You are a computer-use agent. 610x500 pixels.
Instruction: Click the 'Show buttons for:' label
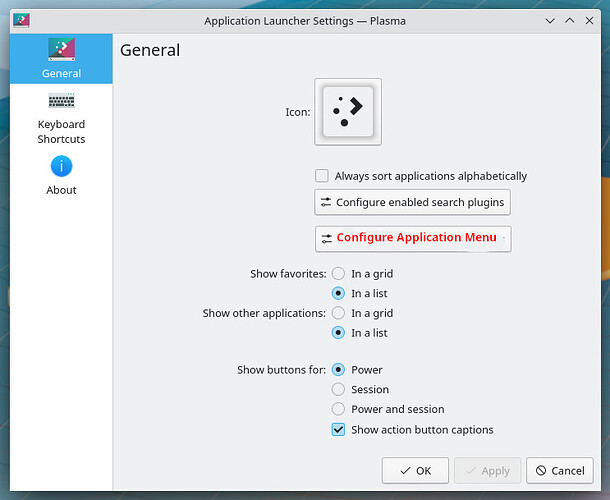(281, 370)
